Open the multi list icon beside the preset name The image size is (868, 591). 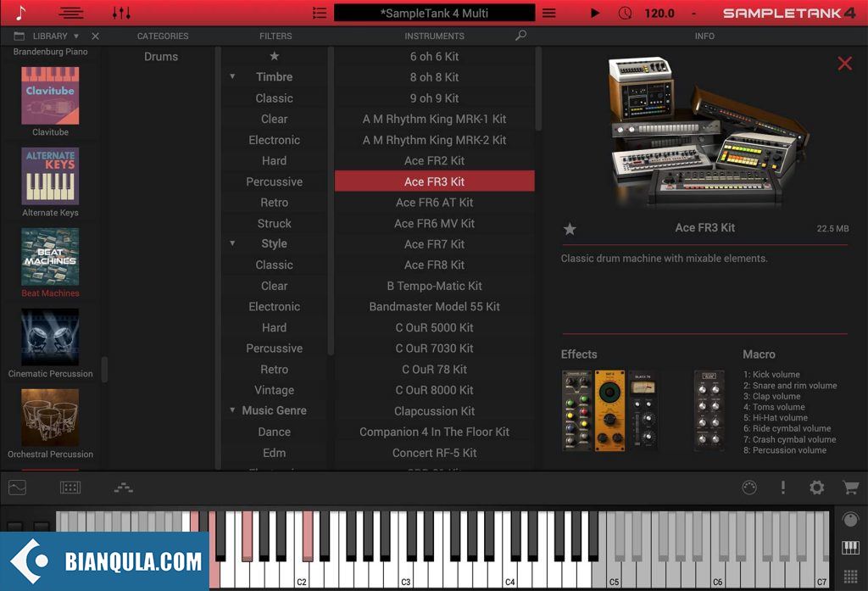click(x=320, y=13)
